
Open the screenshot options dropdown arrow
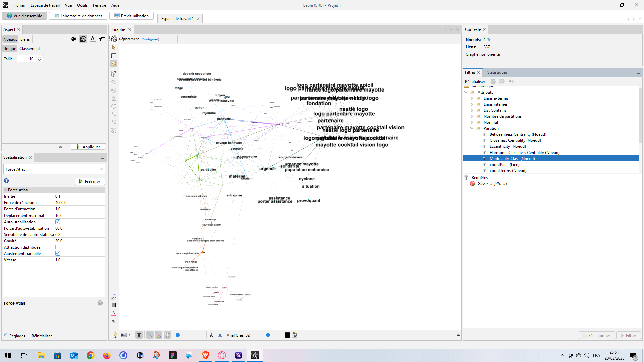pyautogui.click(x=129, y=335)
